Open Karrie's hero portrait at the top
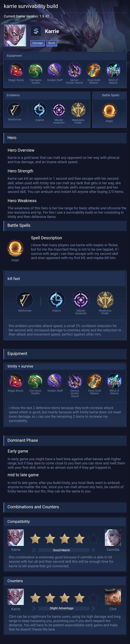Image resolution: width=130 pixels, height=644 pixels. click(x=15, y=35)
